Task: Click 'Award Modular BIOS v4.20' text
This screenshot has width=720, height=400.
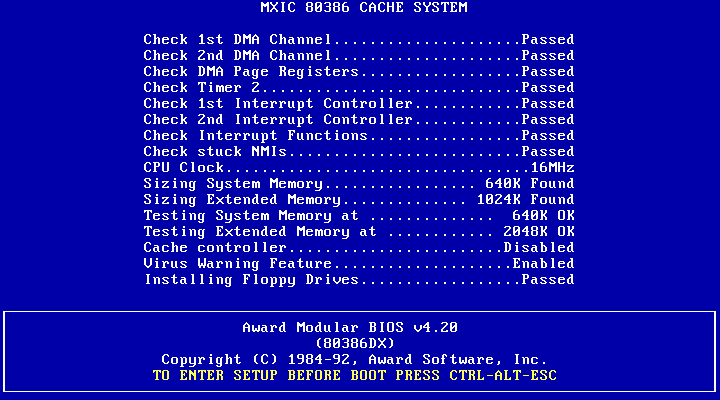Action: pyautogui.click(x=350, y=327)
